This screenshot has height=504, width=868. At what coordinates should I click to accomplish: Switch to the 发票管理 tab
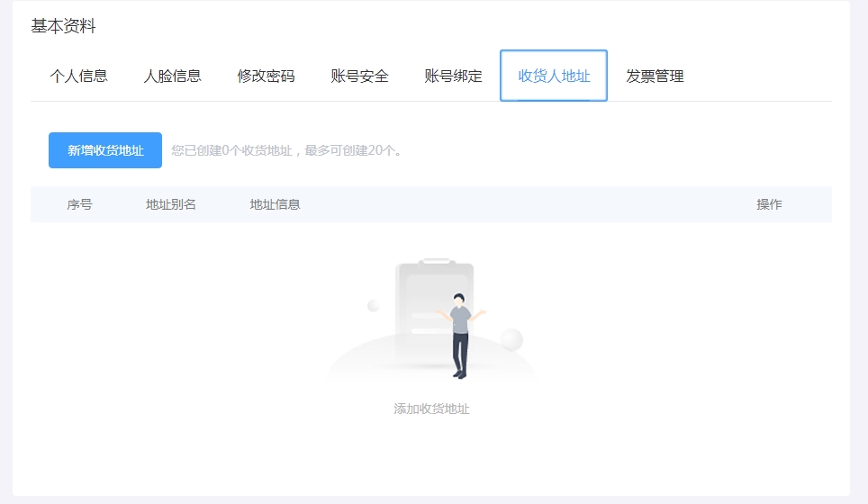coord(655,76)
